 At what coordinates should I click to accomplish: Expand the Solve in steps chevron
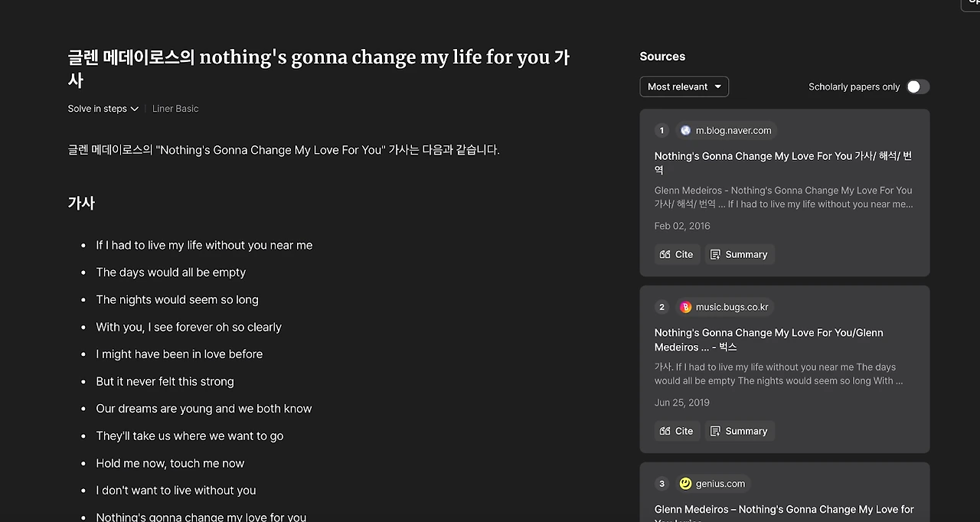[135, 109]
